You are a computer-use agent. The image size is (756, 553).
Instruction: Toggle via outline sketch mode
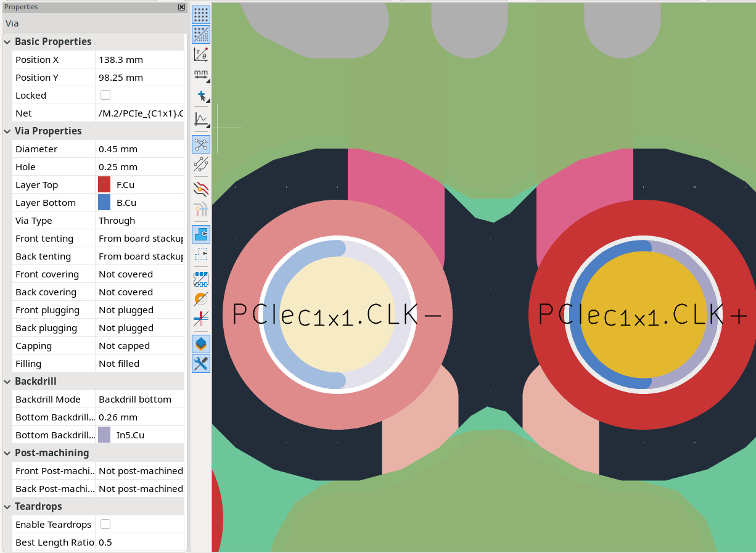201,299
